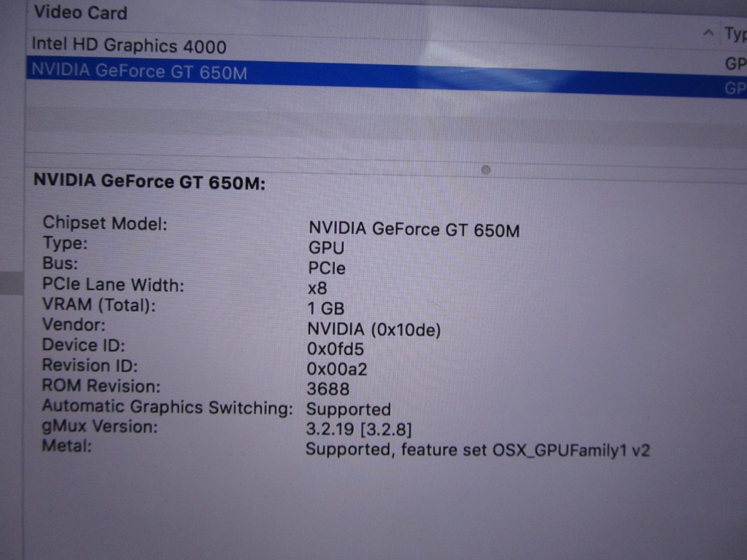747x560 pixels.
Task: Click the "PCIe Lane Width:" label
Action: (113, 285)
